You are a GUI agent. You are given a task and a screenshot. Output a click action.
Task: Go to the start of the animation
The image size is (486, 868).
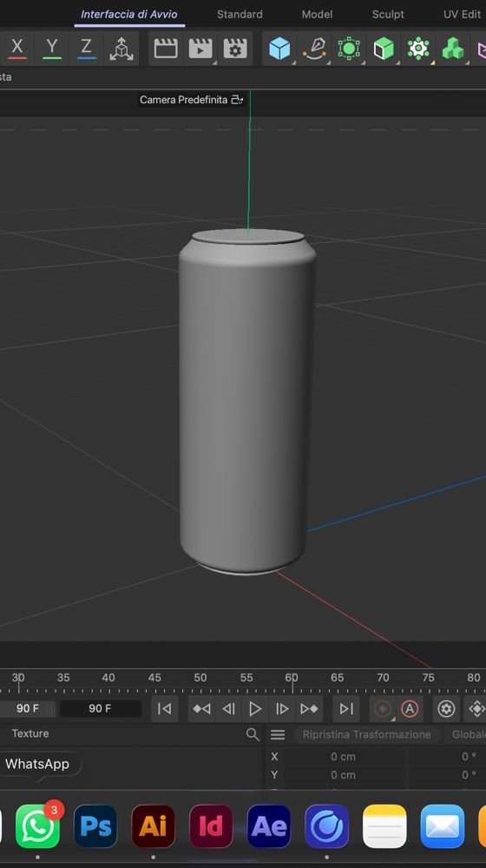click(x=164, y=708)
